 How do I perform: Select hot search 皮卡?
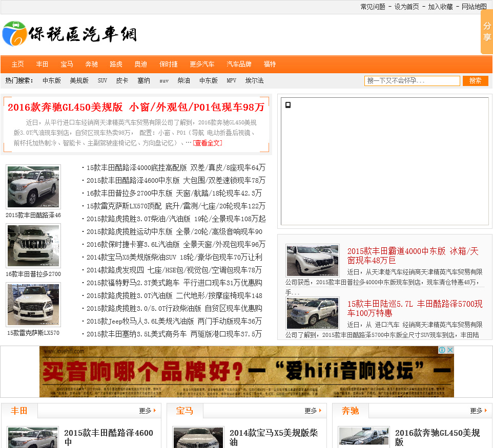pyautogui.click(x=122, y=81)
